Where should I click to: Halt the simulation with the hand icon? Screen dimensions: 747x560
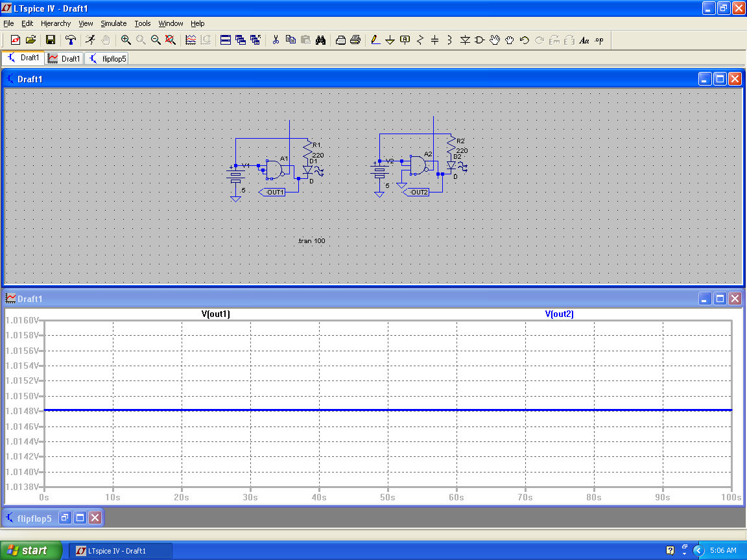(106, 40)
